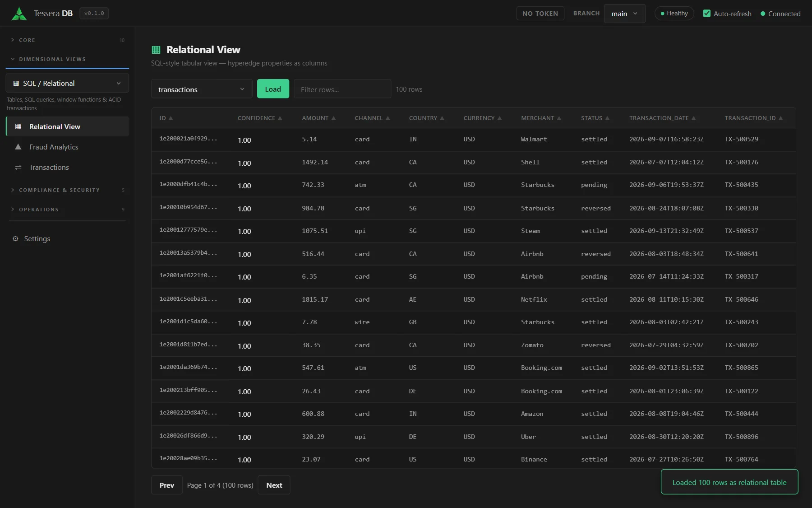Click the Steam merchant cell

pos(530,231)
